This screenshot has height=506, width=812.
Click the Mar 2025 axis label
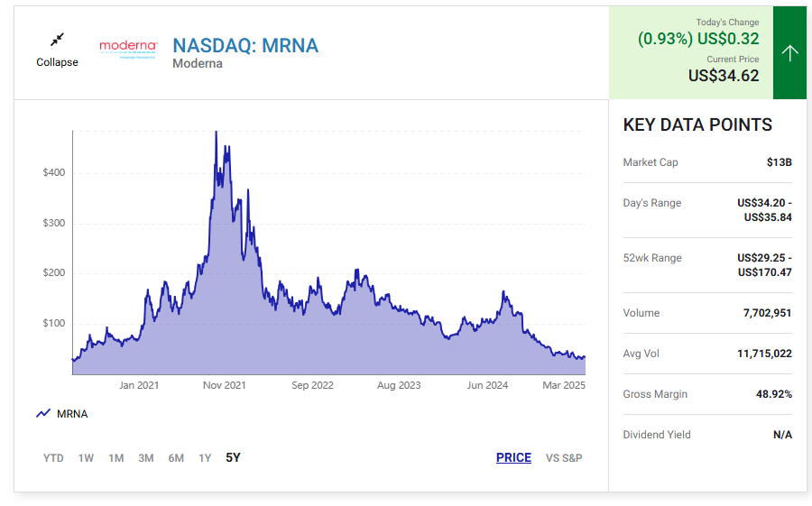coord(563,385)
